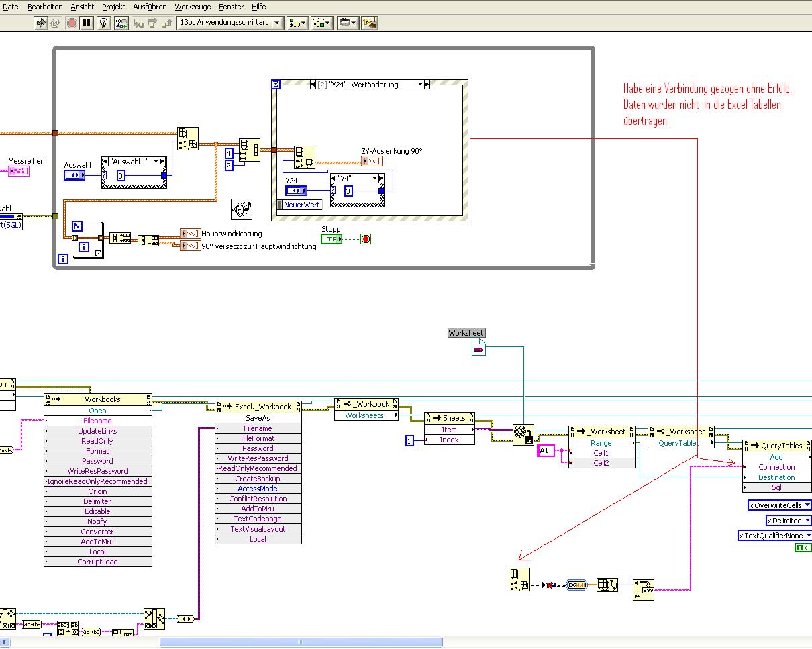The width and height of the screenshot is (812, 649).
Task: Click the Clean Up Diagram icon
Action: pos(370,23)
